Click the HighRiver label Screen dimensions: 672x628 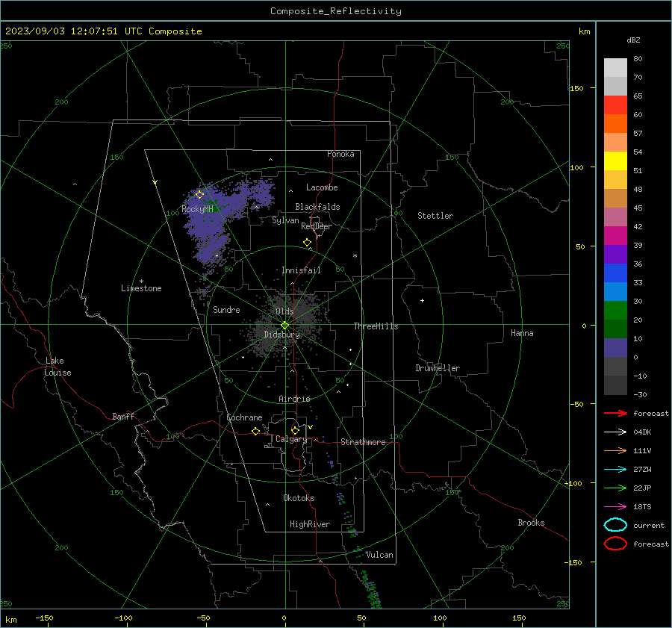tap(310, 524)
